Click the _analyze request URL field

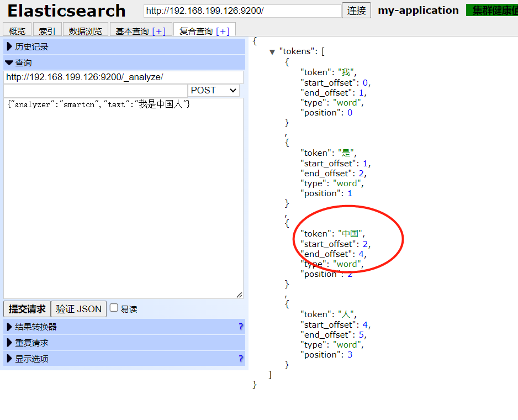(x=123, y=77)
